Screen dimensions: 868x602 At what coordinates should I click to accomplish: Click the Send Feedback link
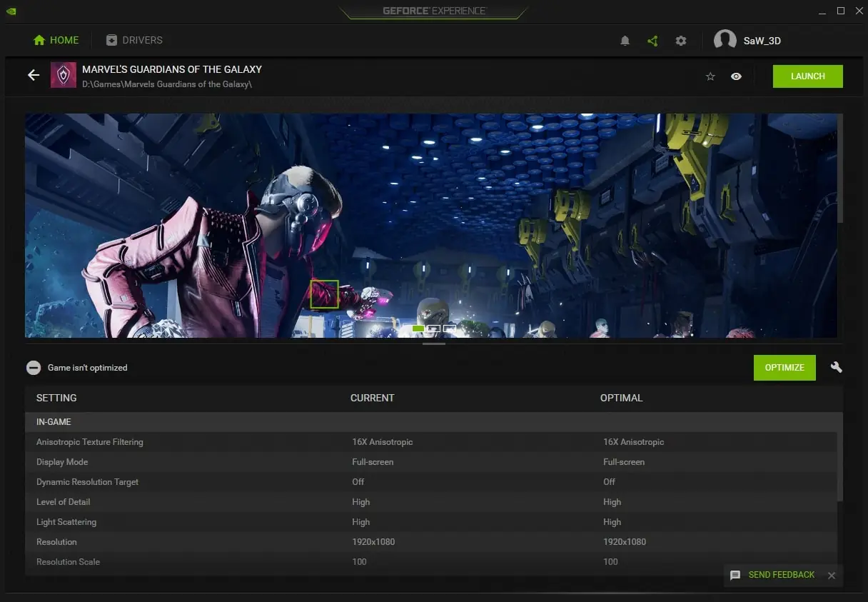[781, 575]
